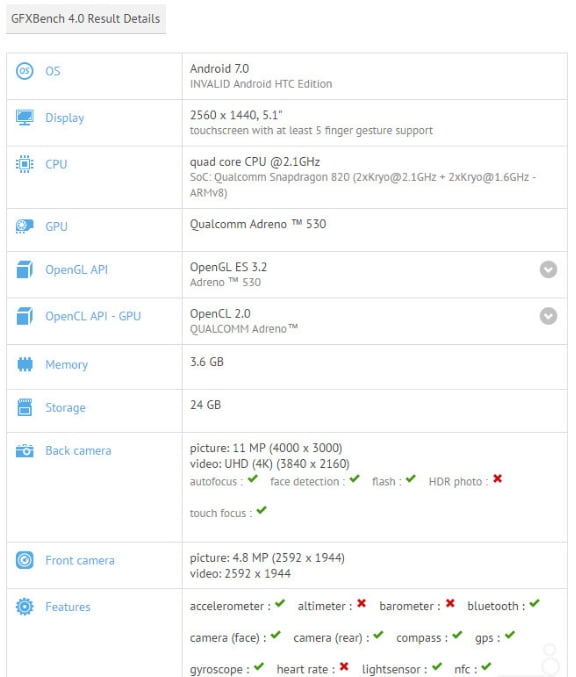
Task: Click the CPU chip icon
Action: (x=25, y=164)
